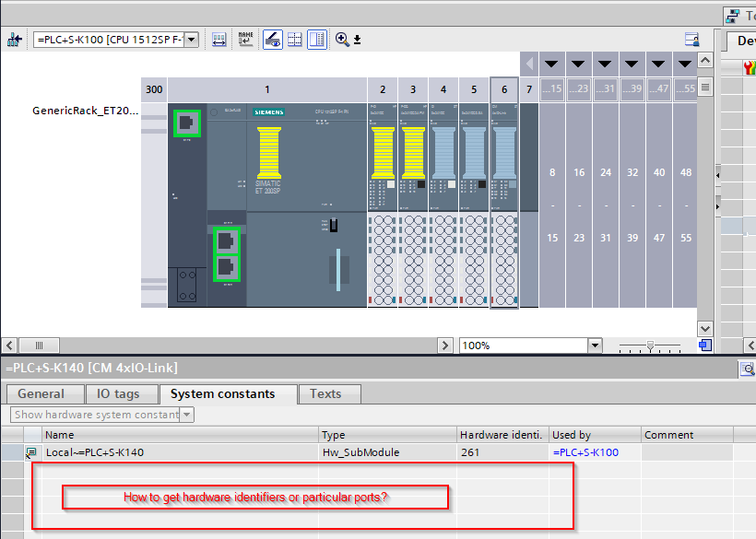Click the user layout save icon
The image size is (756, 539).
point(691,40)
